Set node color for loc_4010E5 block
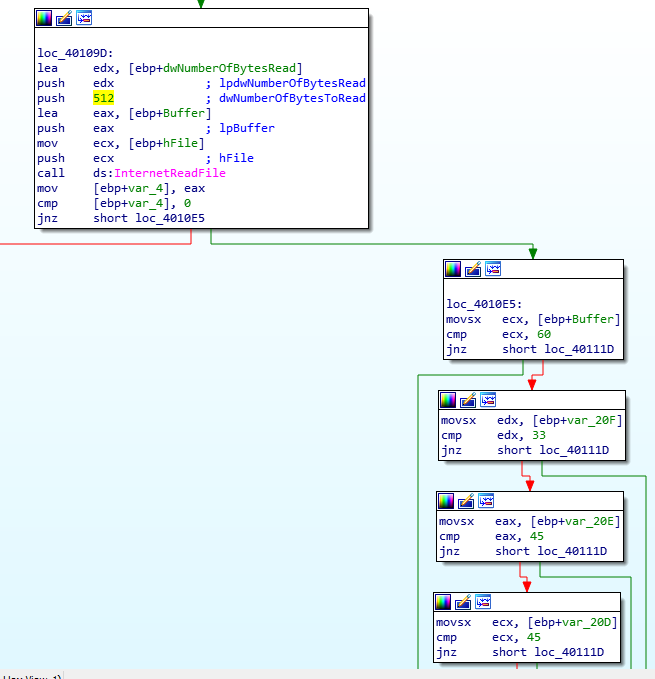The image size is (655, 679). [453, 269]
